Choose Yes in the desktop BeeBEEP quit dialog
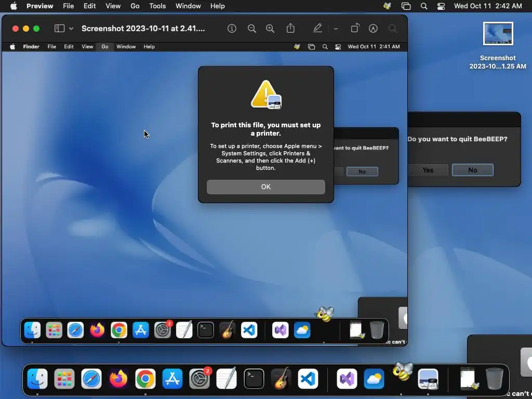This screenshot has width=532, height=399. [428, 170]
